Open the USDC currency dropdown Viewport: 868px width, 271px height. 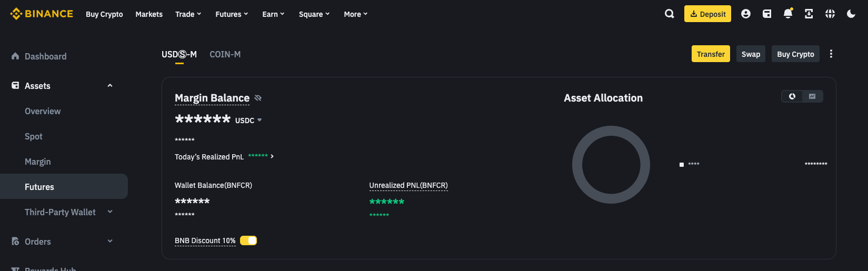click(x=248, y=121)
